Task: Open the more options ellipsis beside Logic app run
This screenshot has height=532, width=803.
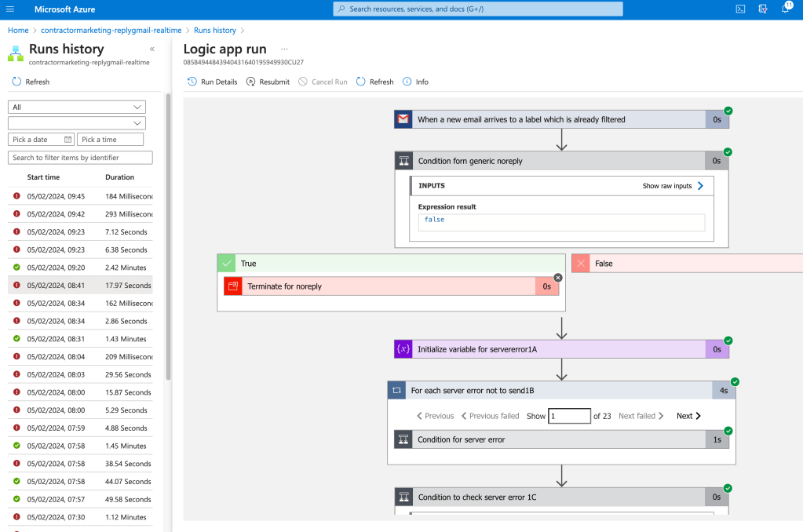Action: point(284,49)
